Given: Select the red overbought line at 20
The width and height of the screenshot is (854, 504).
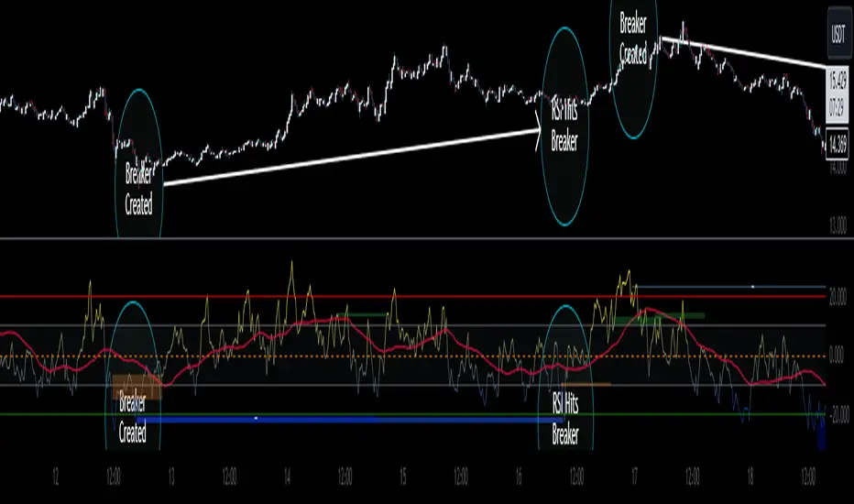Looking at the screenshot, I should tap(413, 297).
